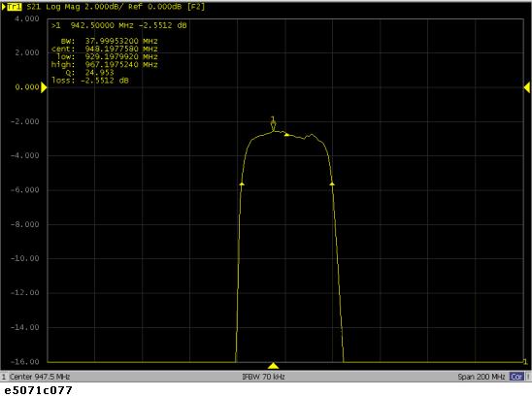Click the [F2] fixture indicator

click(196, 7)
